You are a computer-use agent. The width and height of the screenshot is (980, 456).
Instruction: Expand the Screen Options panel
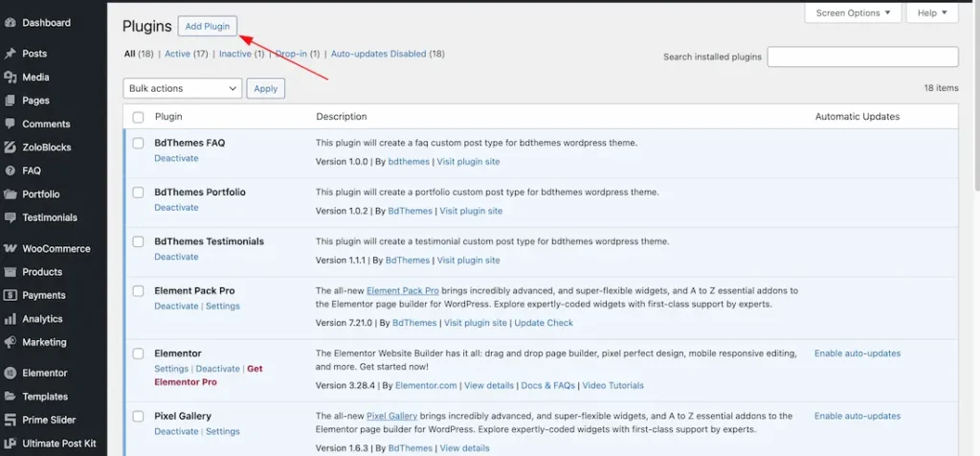[852, 13]
